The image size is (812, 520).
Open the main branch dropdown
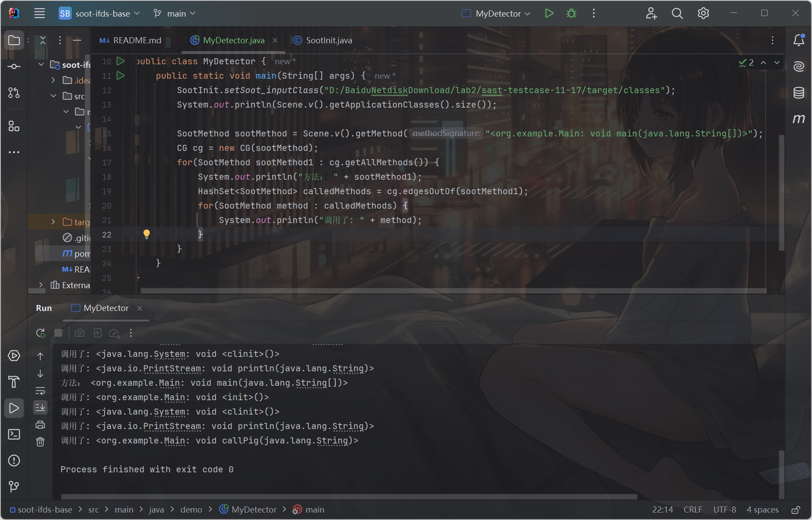[x=175, y=14]
